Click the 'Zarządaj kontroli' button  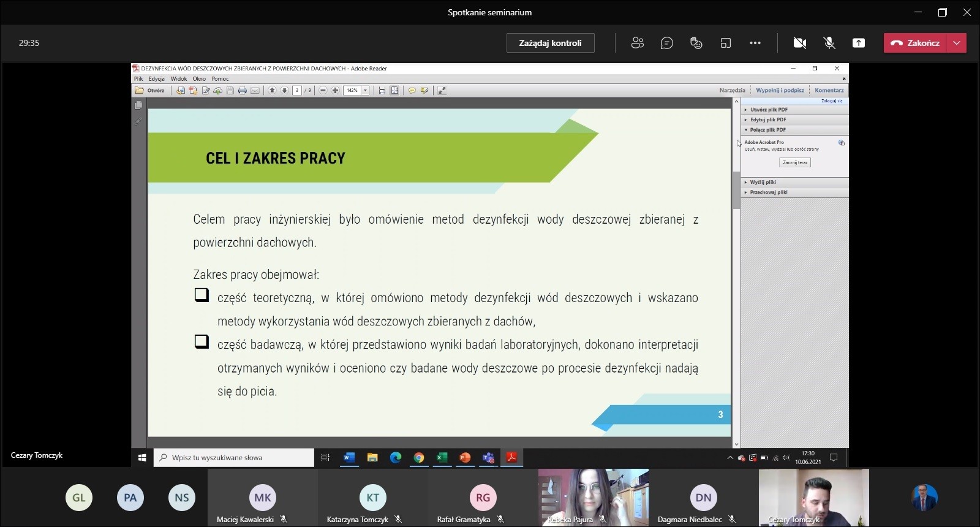point(550,43)
